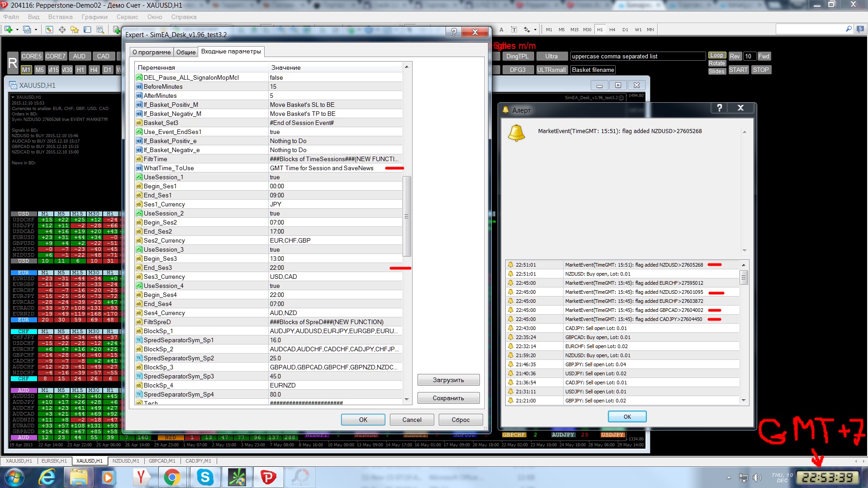
Task: Open the chat notifications icon showing 5
Action: click(860, 29)
